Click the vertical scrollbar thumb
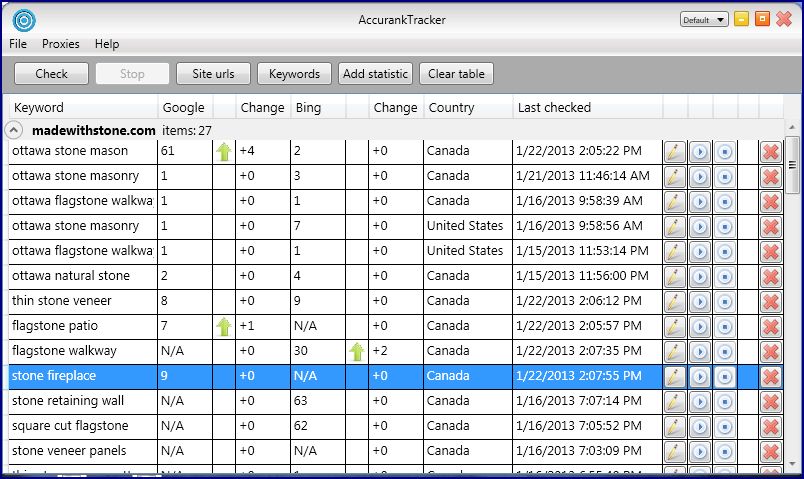Screen dimensions: 804x479 [x=792, y=165]
